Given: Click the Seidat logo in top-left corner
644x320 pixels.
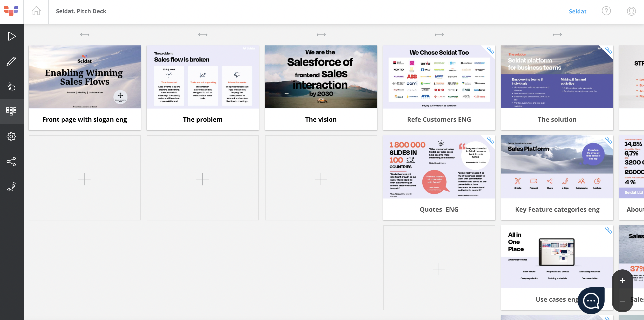Looking at the screenshot, I should (x=11, y=11).
